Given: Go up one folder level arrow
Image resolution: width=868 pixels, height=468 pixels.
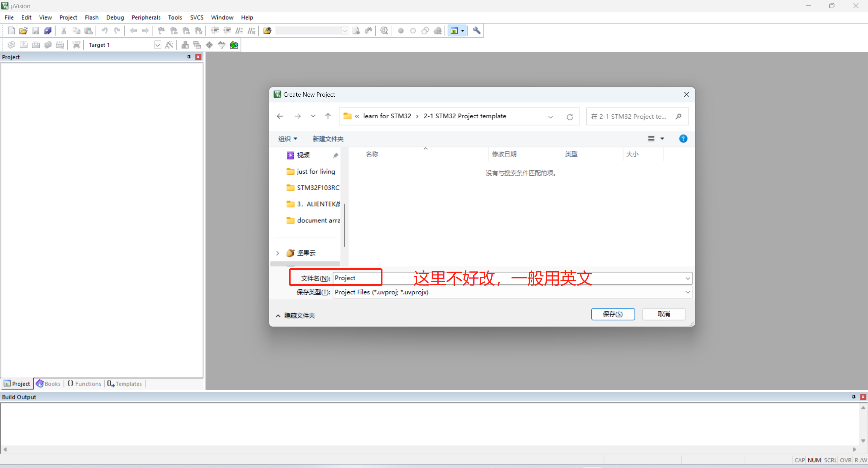Looking at the screenshot, I should (328, 116).
